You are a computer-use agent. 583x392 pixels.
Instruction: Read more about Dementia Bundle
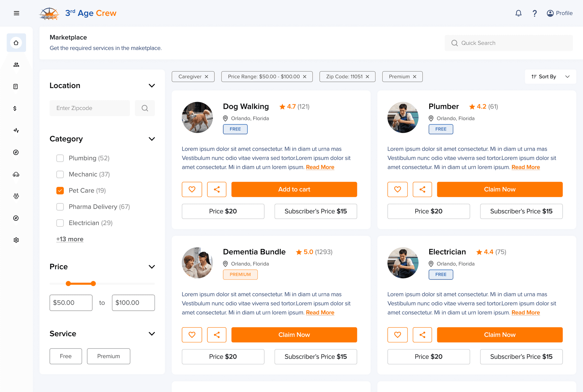coord(320,313)
